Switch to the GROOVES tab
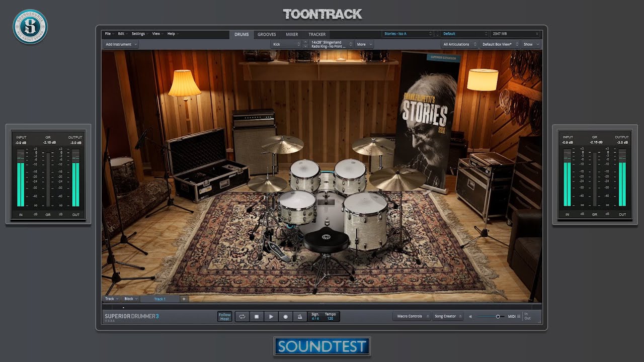The image size is (644, 362). point(267,34)
